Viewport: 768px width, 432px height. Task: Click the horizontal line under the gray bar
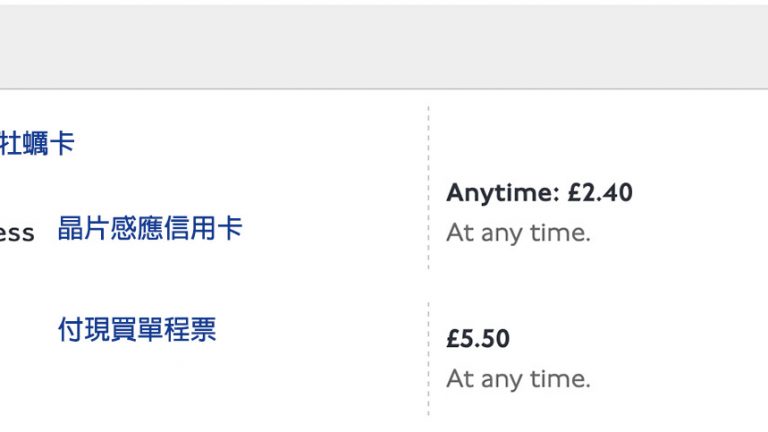tap(384, 89)
